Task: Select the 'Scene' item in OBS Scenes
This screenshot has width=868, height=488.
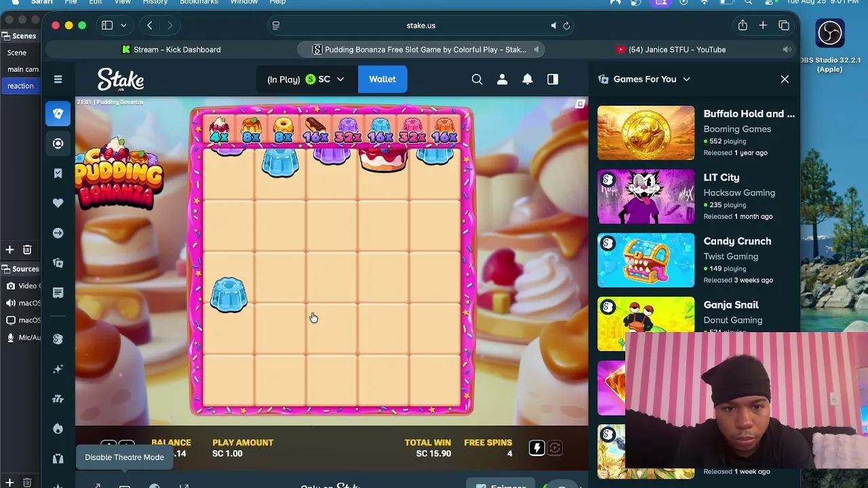Action: pos(17,53)
